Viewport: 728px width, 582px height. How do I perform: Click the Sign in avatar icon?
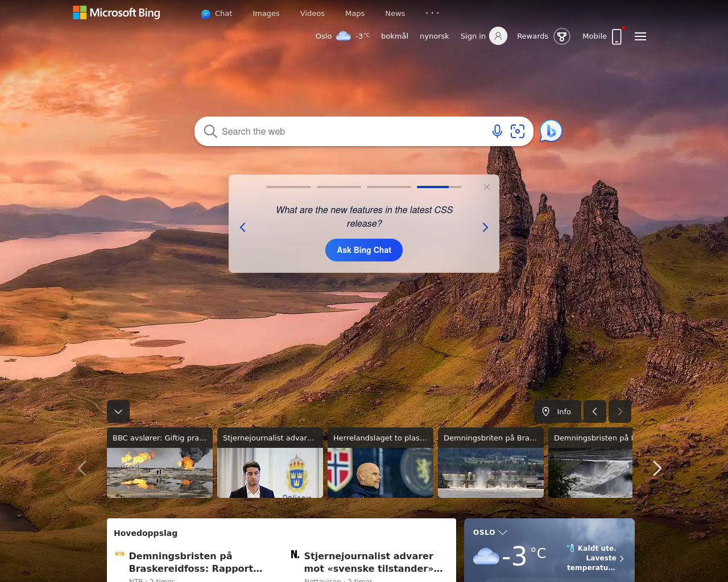pos(498,36)
